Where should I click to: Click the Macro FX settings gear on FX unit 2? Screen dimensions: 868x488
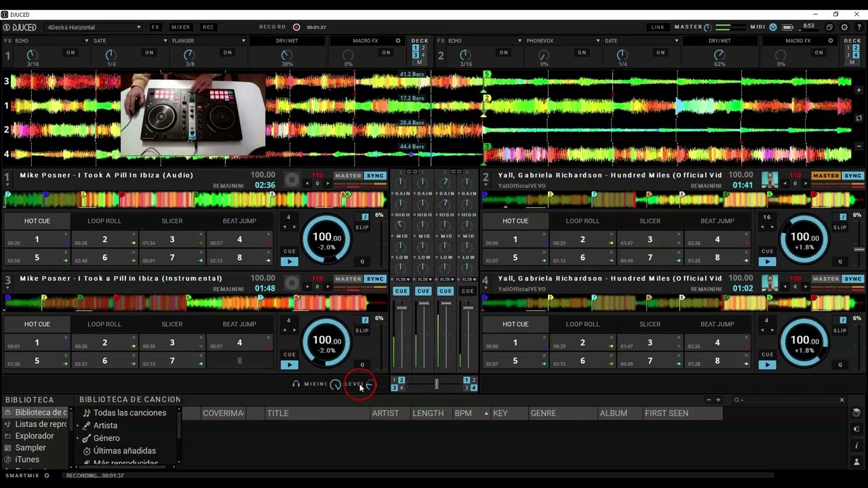point(831,41)
